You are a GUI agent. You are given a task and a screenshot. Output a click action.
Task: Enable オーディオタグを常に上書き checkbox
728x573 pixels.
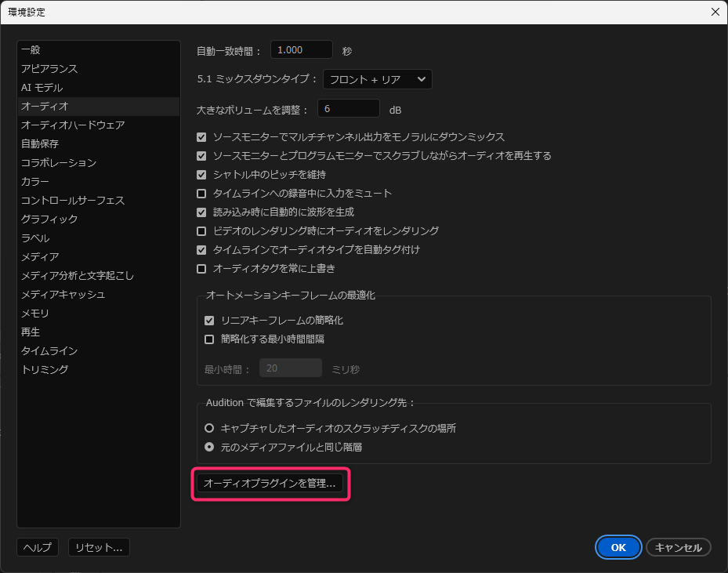coord(201,269)
